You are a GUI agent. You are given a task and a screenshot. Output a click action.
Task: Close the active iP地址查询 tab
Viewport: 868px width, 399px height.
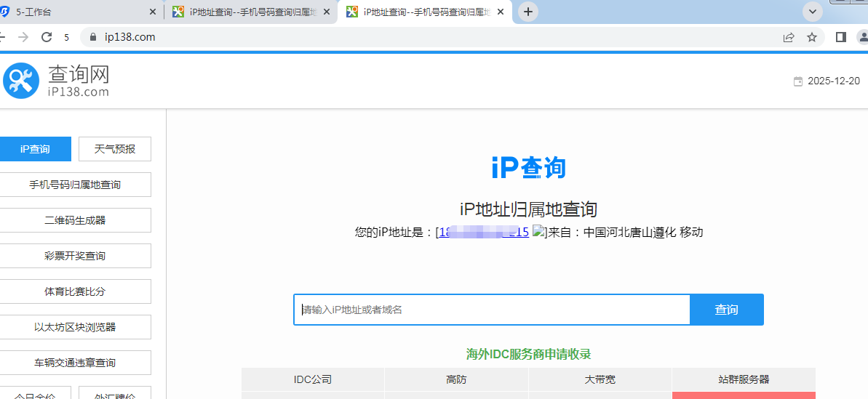pyautogui.click(x=501, y=12)
